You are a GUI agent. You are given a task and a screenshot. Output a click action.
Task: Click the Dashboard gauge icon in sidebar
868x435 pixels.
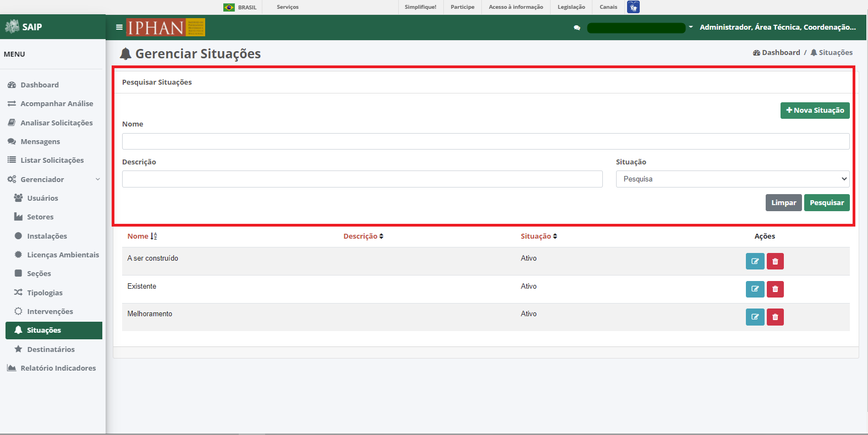(12, 85)
